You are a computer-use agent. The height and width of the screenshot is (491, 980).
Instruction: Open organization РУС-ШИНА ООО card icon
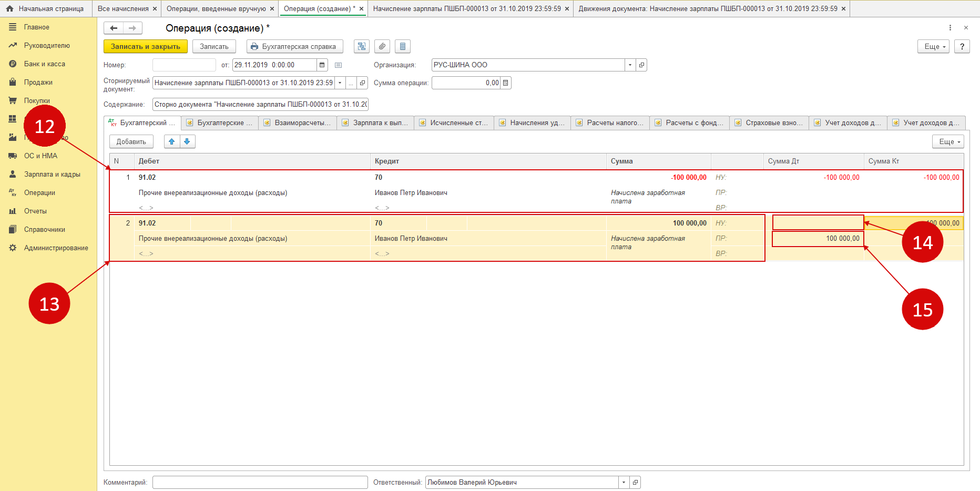(641, 65)
